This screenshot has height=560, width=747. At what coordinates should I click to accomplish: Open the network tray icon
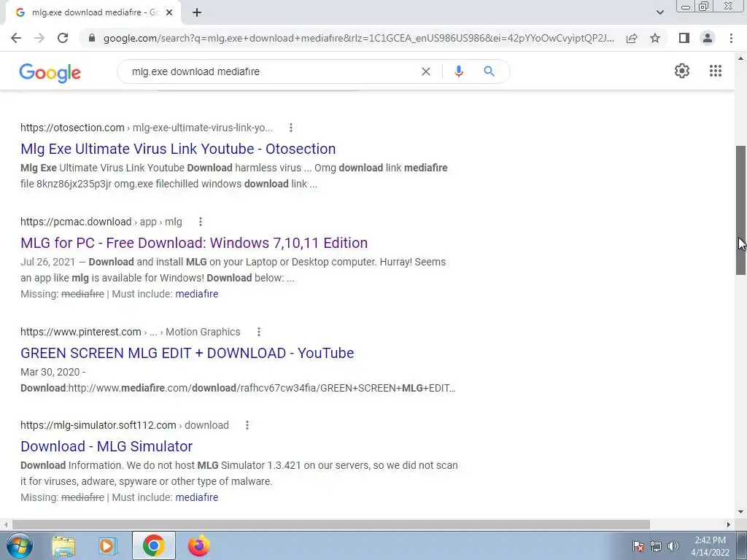pos(656,546)
